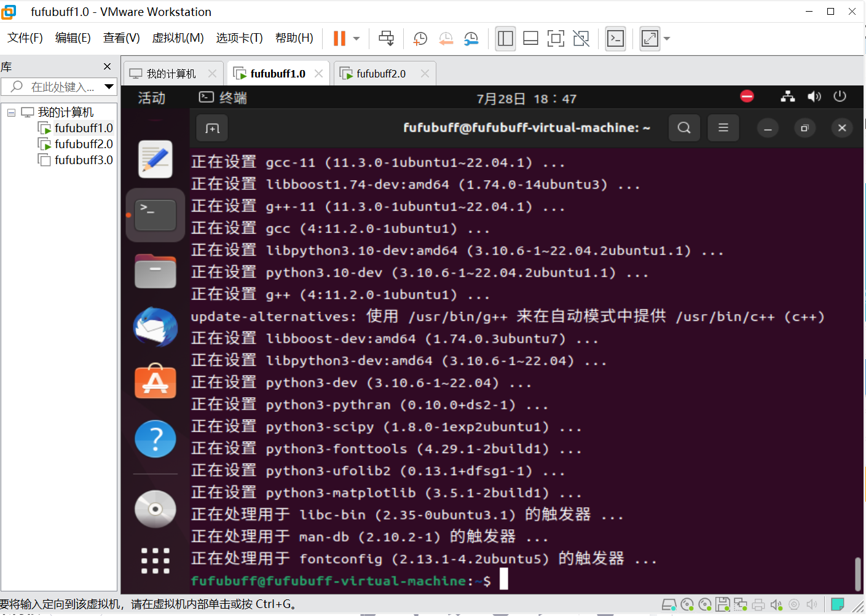Click the Terminal icon in the dock
866x616 pixels.
(x=155, y=215)
